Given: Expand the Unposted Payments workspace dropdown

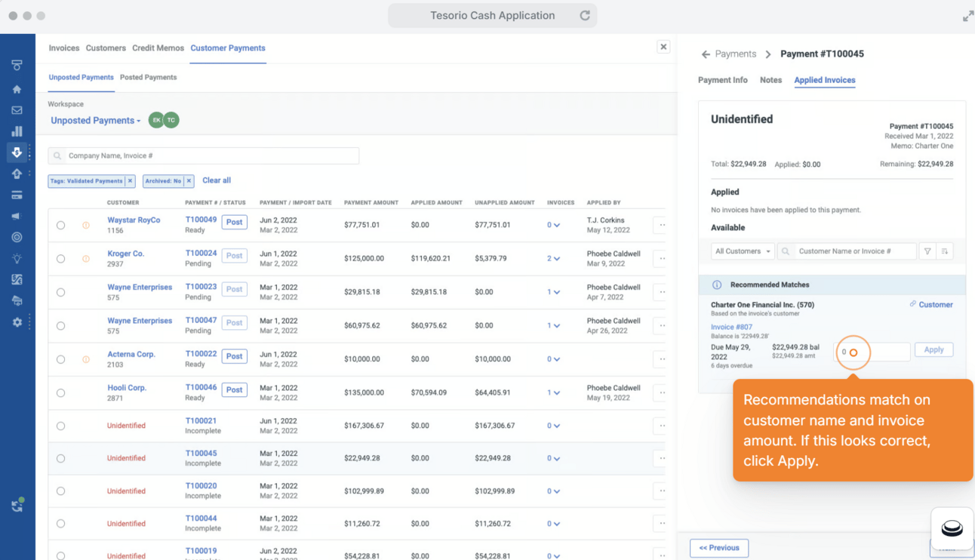Looking at the screenshot, I should tap(96, 121).
